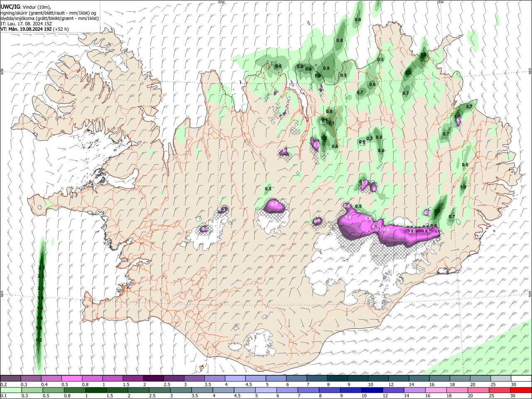Click the 'IT: Lau. 17. 08. 2024 15Z' text
The height and width of the screenshot is (399, 532).
pos(26,24)
